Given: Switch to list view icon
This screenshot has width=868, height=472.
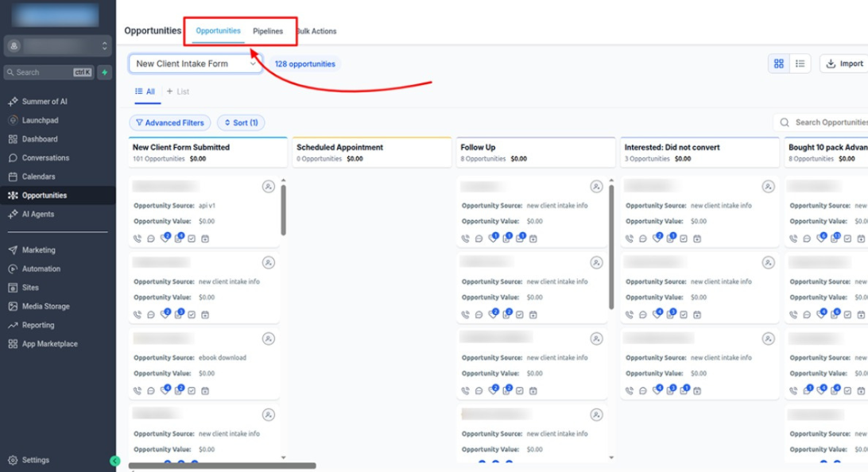Looking at the screenshot, I should 800,64.
